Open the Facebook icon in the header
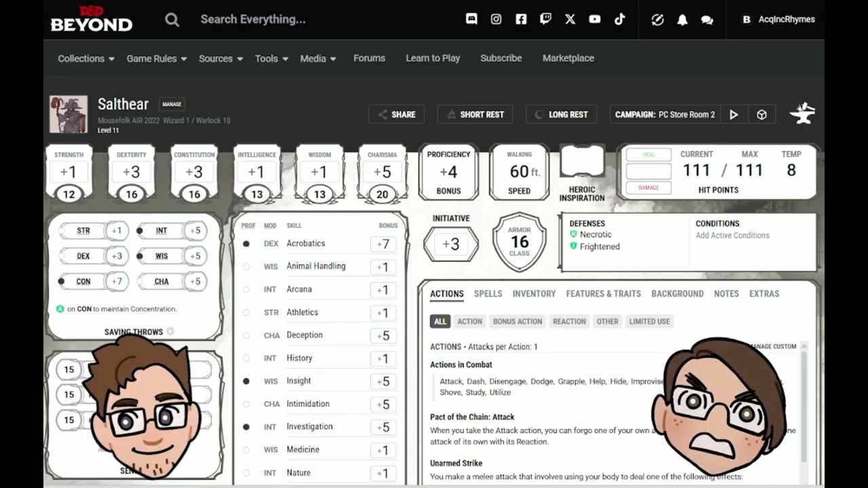Screen dimensions: 868x488 (521, 20)
